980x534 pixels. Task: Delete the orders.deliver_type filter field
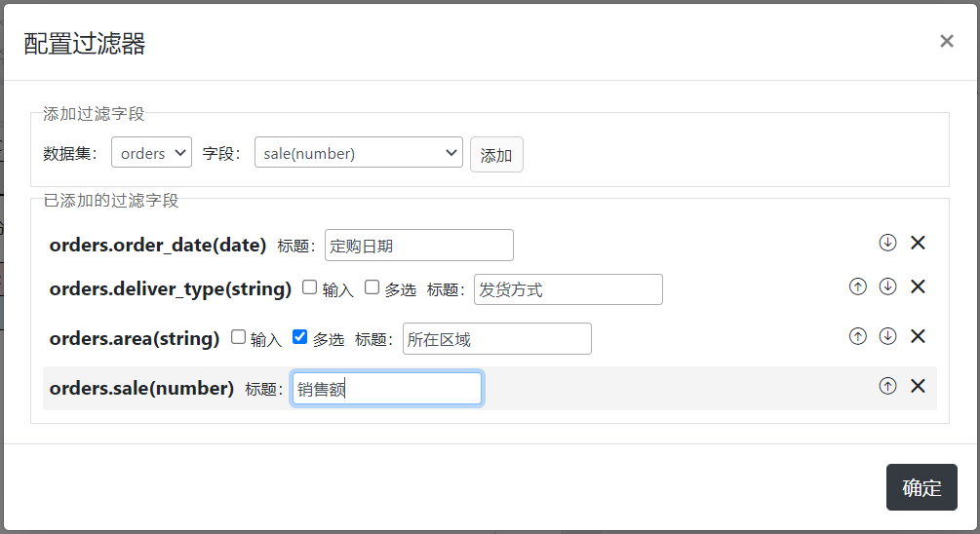(918, 286)
